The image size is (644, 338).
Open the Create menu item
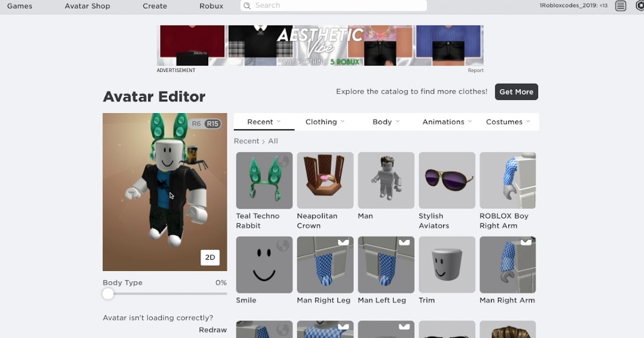coord(155,6)
